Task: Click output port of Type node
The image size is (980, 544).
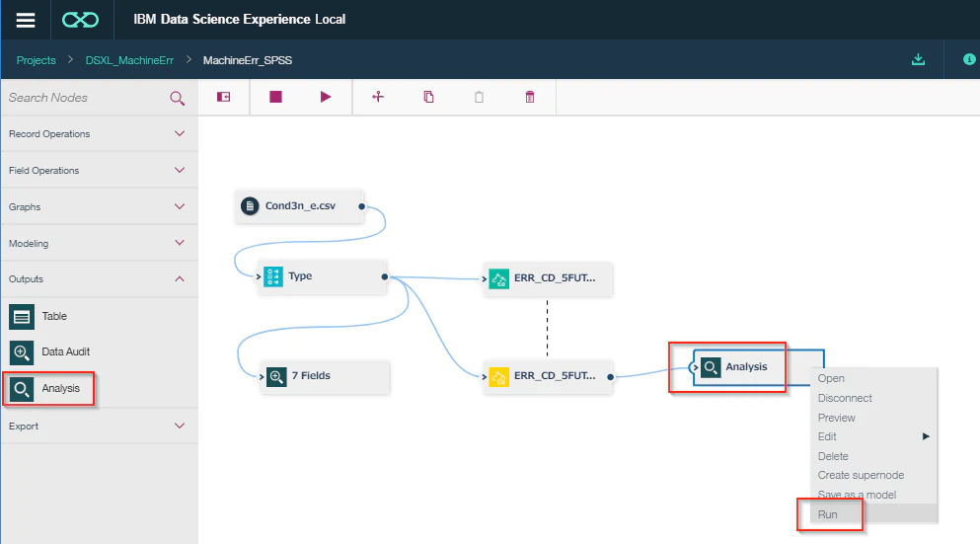Action: [x=384, y=276]
